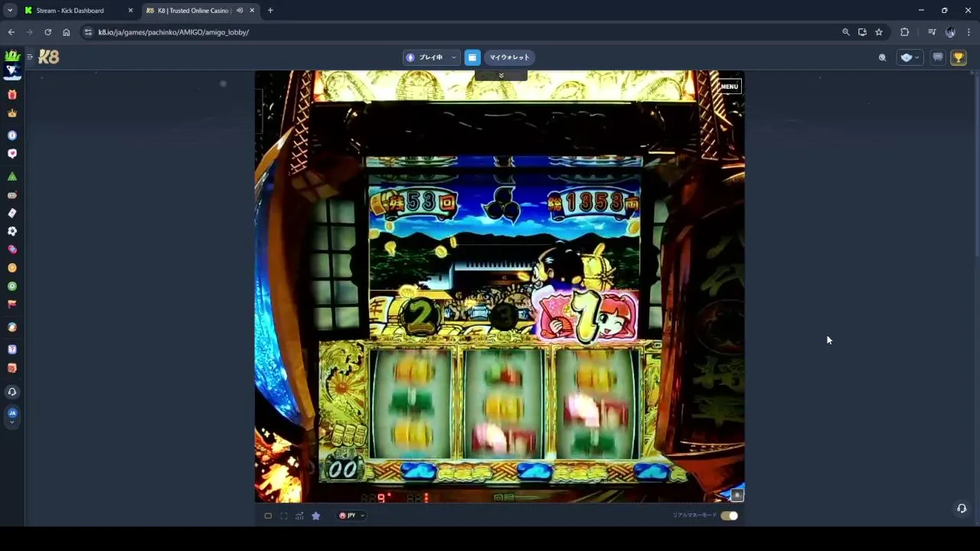980x551 pixels.
Task: Open the browser extensions puzzle icon
Action: click(904, 32)
